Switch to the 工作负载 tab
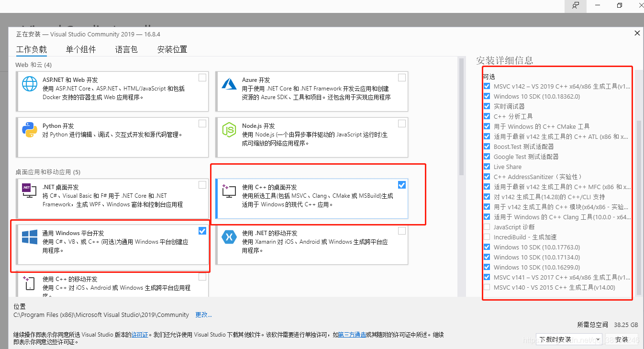The width and height of the screenshot is (644, 349). [x=32, y=49]
